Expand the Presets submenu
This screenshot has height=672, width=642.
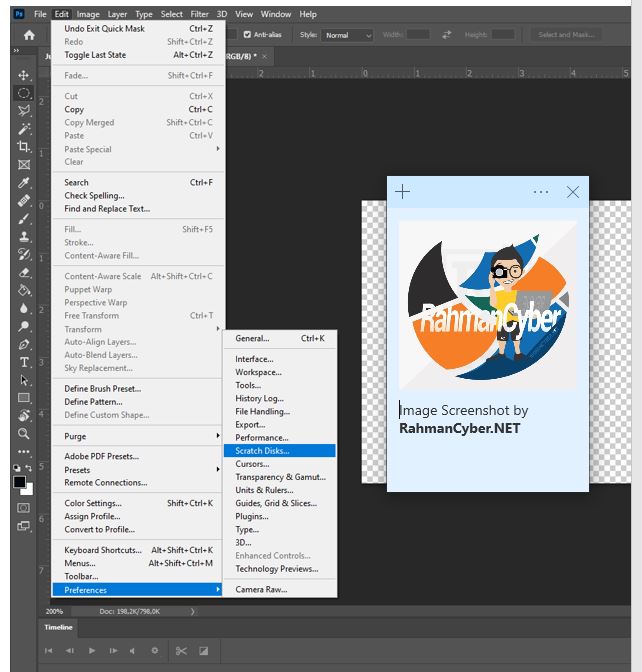pyautogui.click(x=138, y=470)
